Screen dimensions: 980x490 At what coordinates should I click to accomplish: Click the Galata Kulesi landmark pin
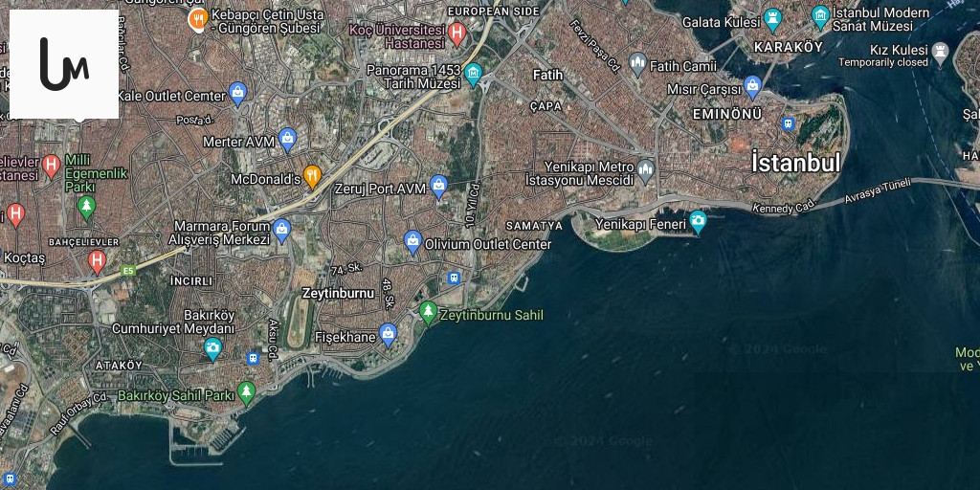click(x=773, y=20)
